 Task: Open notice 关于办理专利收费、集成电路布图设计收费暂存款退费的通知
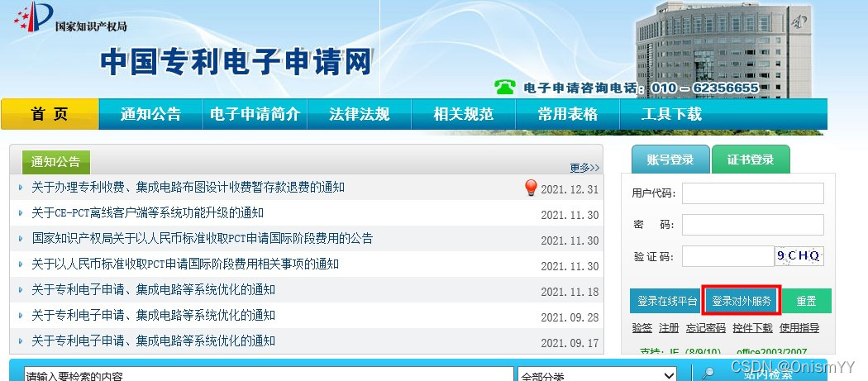coord(188,188)
